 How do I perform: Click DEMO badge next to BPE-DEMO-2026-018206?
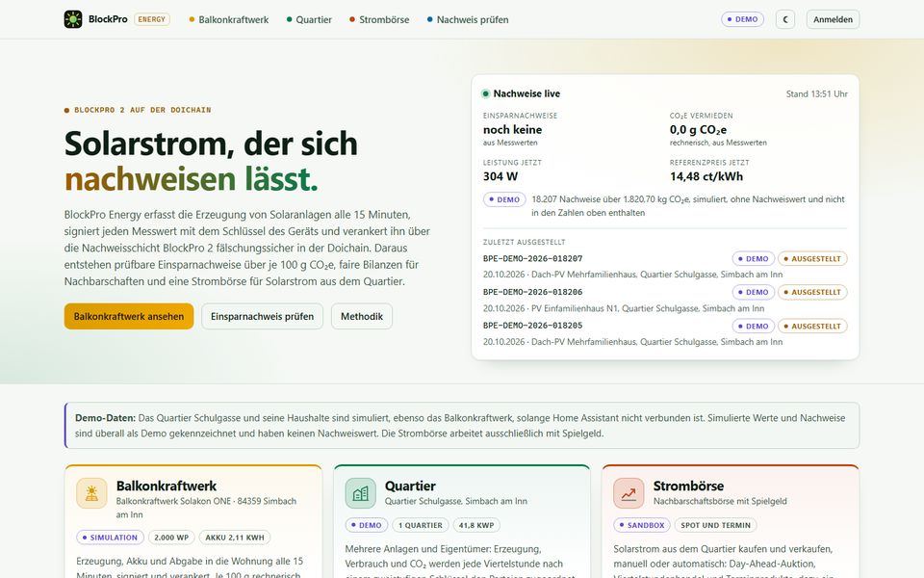[x=753, y=292]
